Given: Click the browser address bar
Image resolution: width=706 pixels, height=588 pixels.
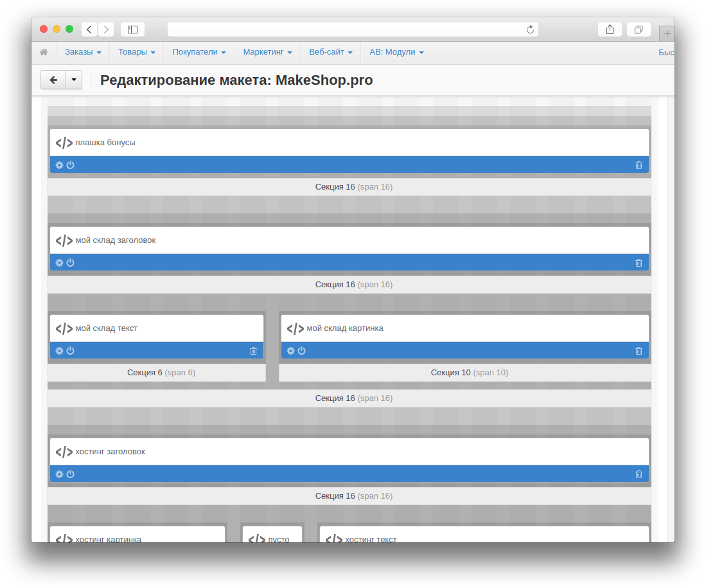Looking at the screenshot, I should (353, 30).
